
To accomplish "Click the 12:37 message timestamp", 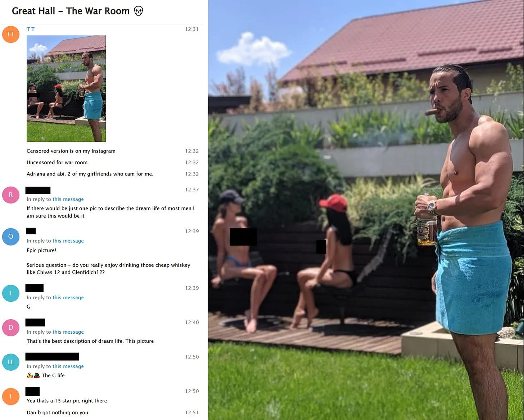I will pyautogui.click(x=192, y=190).
